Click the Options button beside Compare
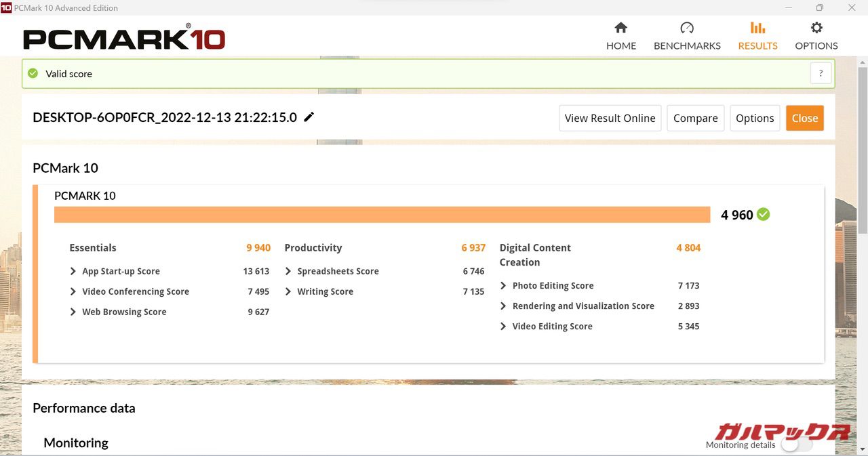 click(754, 118)
